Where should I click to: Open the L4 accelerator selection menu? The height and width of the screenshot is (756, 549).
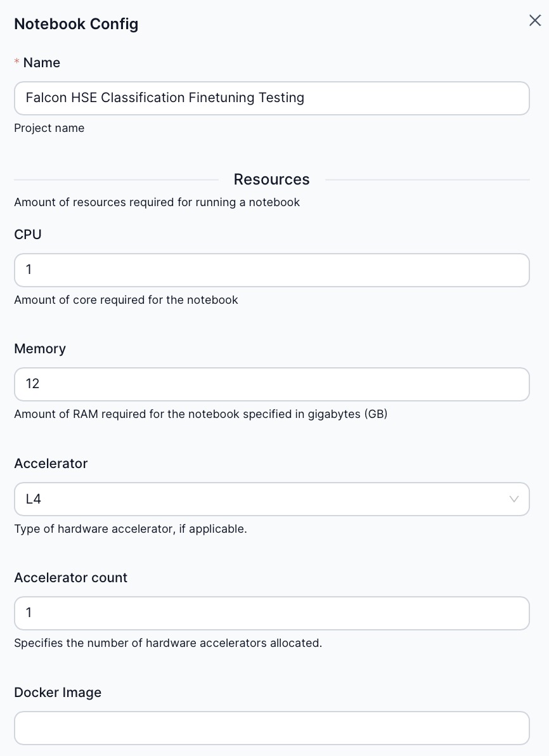click(x=271, y=499)
